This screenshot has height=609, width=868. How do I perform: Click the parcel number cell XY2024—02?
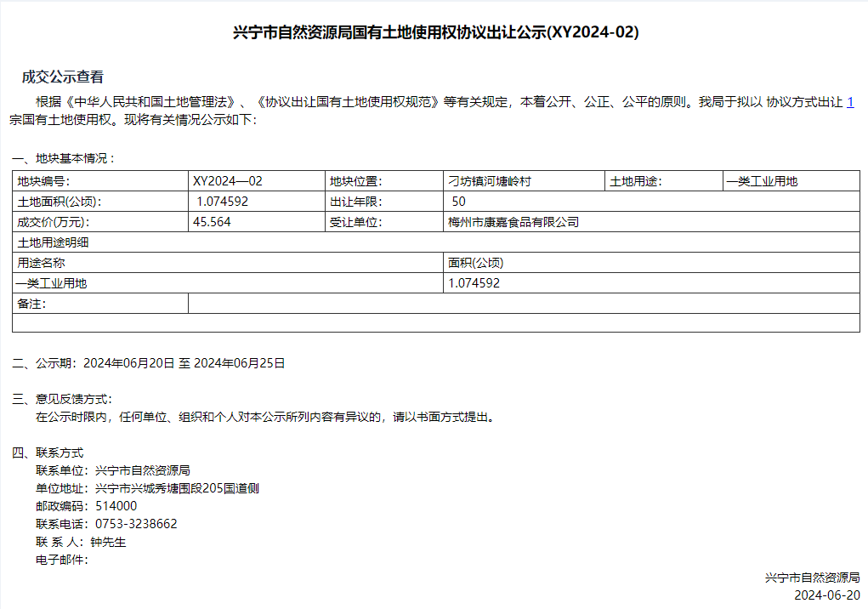coord(228,181)
